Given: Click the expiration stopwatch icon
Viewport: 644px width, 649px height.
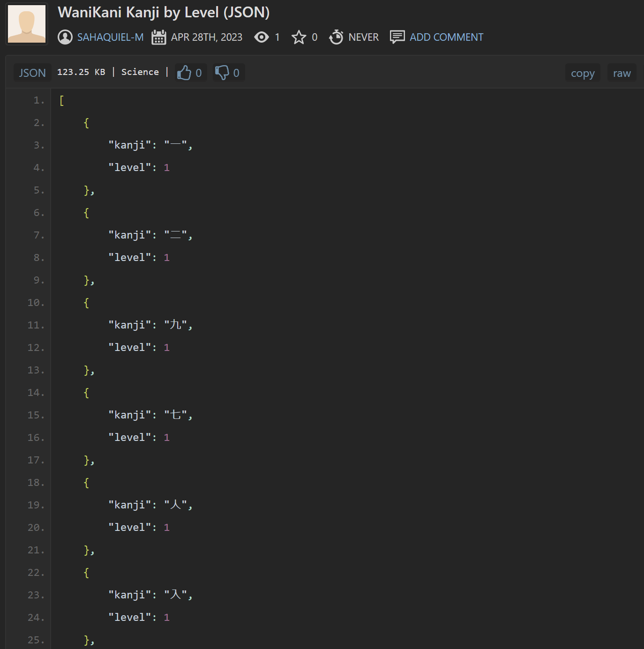Looking at the screenshot, I should click(x=336, y=37).
